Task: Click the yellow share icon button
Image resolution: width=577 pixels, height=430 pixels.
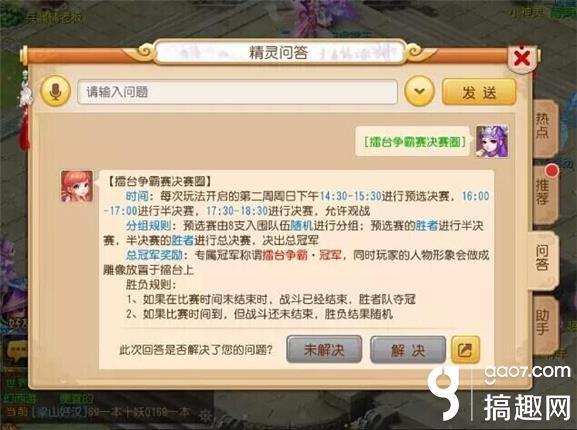Action: coord(465,349)
